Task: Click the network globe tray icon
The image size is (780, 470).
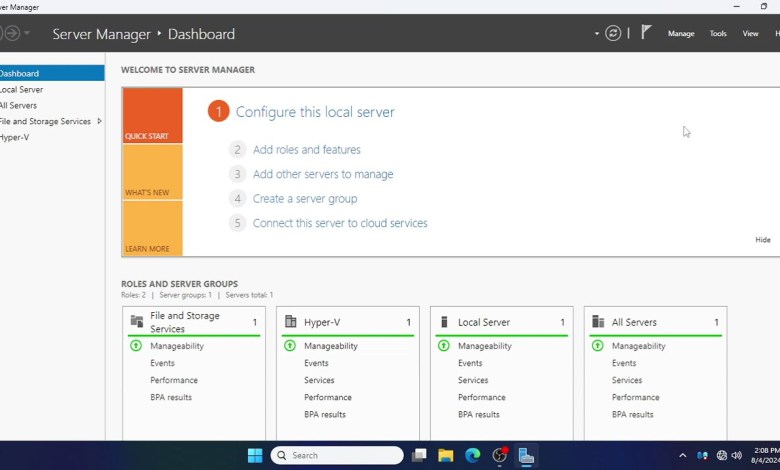Action: (x=721, y=455)
